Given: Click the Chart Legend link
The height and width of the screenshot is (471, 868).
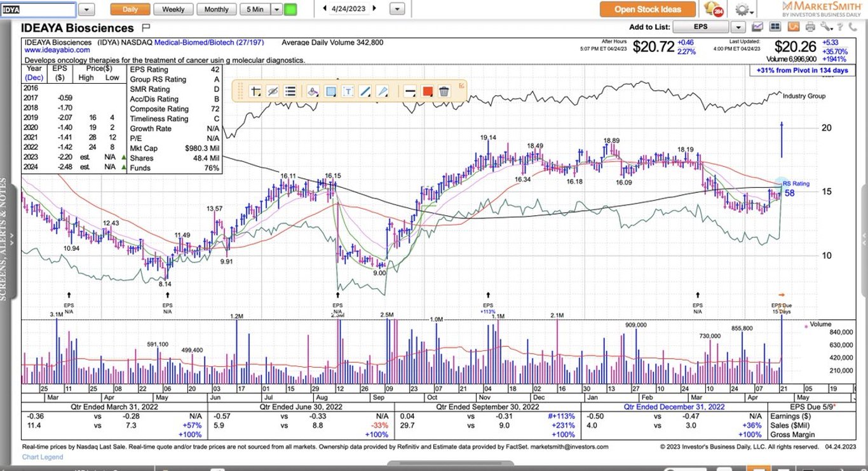Looking at the screenshot, I should [x=43, y=457].
